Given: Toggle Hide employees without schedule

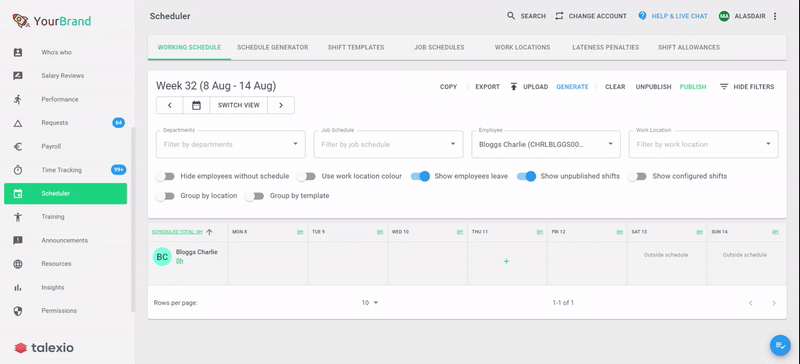Looking at the screenshot, I should 165,176.
